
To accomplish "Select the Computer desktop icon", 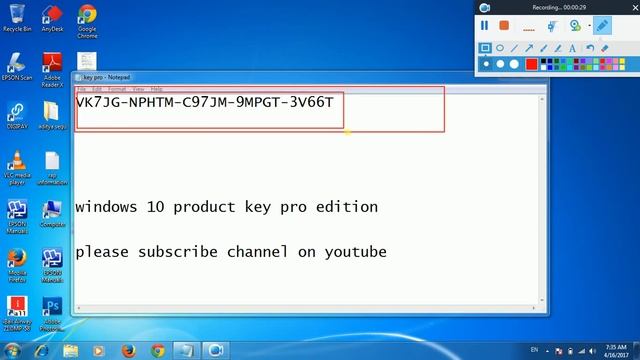I will [x=52, y=213].
